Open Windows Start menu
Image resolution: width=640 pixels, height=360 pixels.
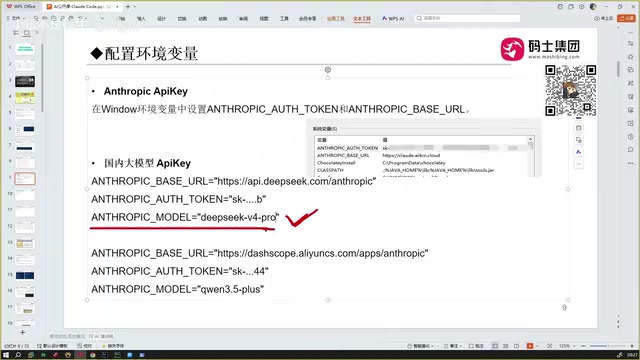click(6, 355)
